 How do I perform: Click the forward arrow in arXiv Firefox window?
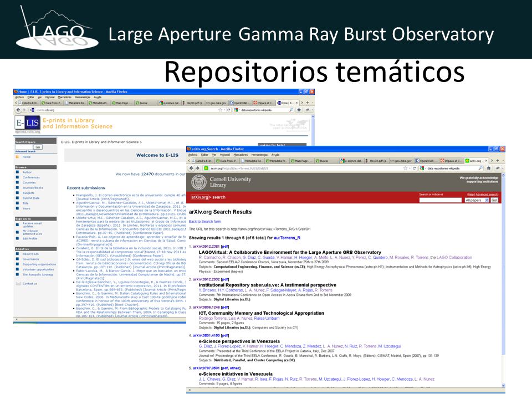197,168
